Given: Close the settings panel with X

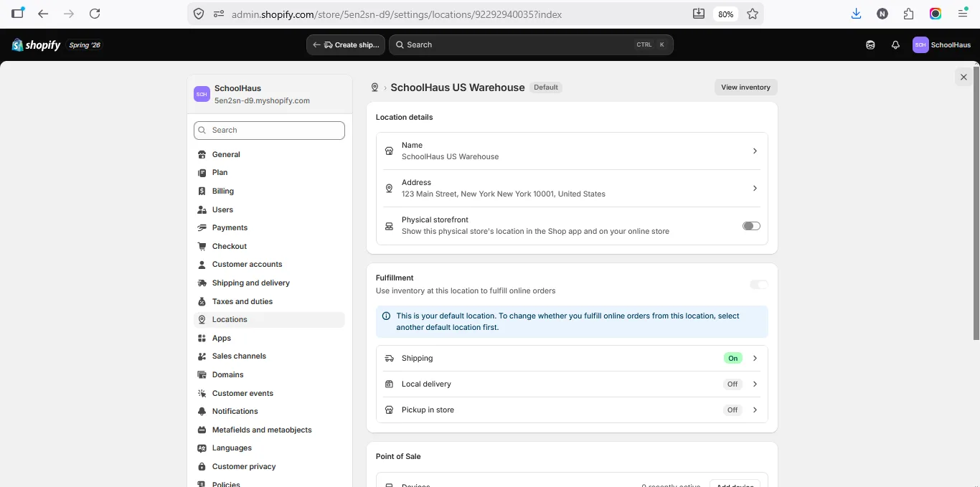Looking at the screenshot, I should click(963, 77).
